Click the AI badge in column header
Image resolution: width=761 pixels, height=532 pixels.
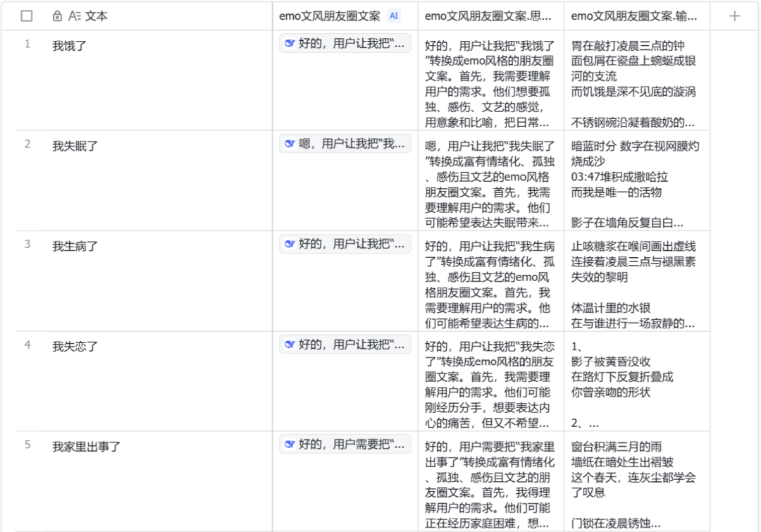point(394,16)
